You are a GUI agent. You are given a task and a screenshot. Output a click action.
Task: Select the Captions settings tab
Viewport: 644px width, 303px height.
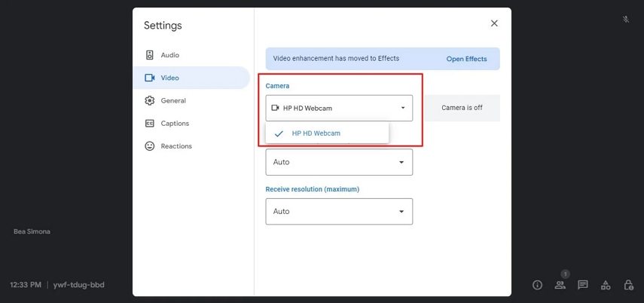pos(175,123)
